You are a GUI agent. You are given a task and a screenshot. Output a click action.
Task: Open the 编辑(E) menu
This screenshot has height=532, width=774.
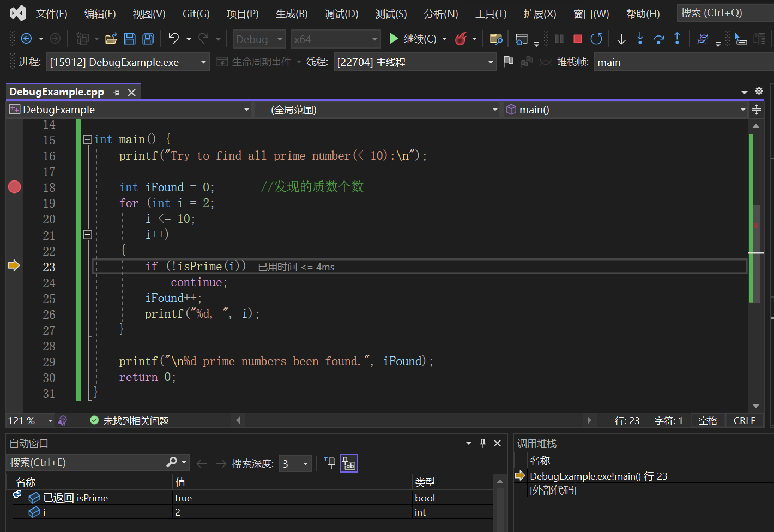(x=100, y=14)
